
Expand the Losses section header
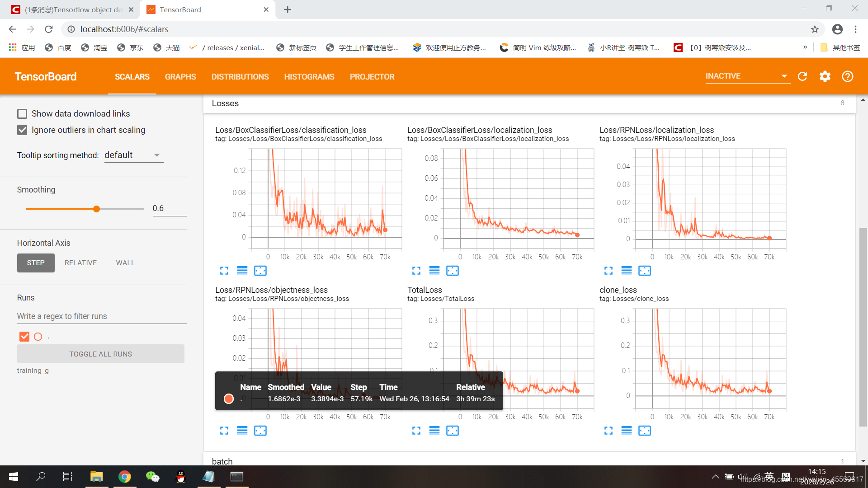coord(225,103)
